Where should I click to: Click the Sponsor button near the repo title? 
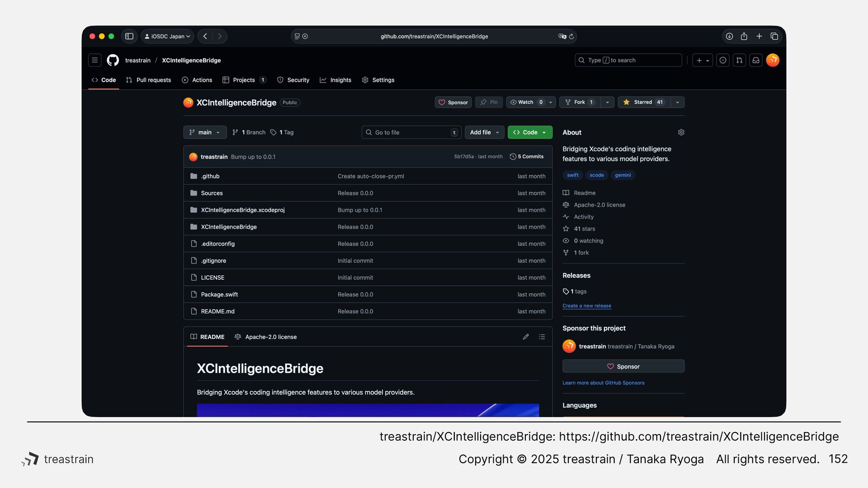pyautogui.click(x=453, y=102)
